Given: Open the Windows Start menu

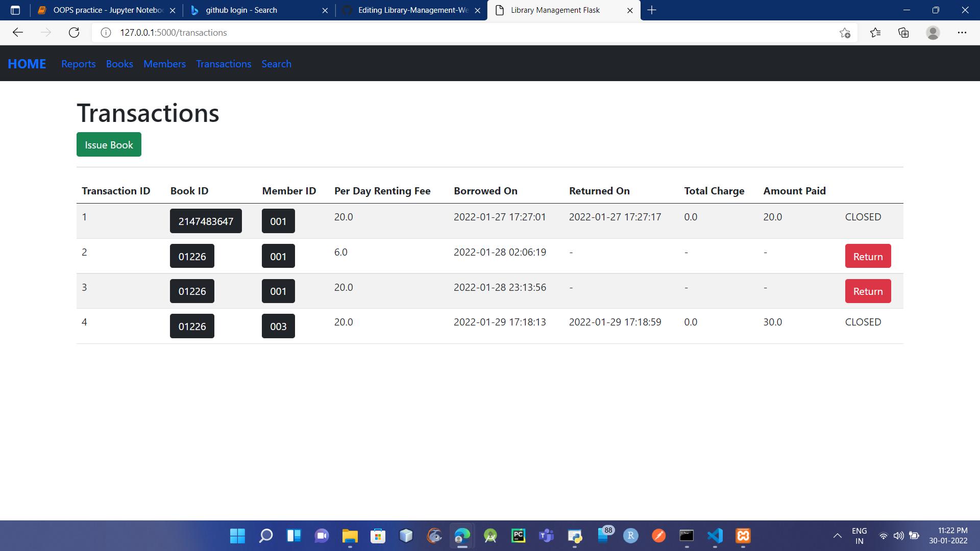Looking at the screenshot, I should (x=237, y=536).
